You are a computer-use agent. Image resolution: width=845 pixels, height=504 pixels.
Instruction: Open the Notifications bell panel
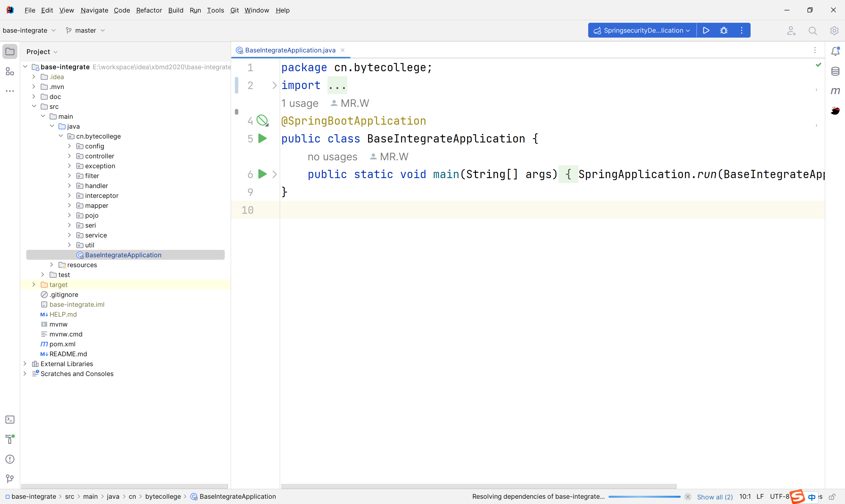point(835,51)
